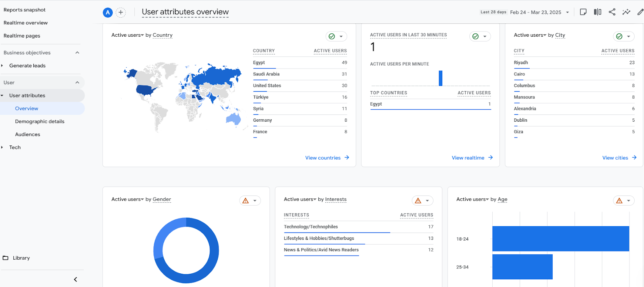644x287 pixels.
Task: Click View cities link
Action: click(615, 158)
